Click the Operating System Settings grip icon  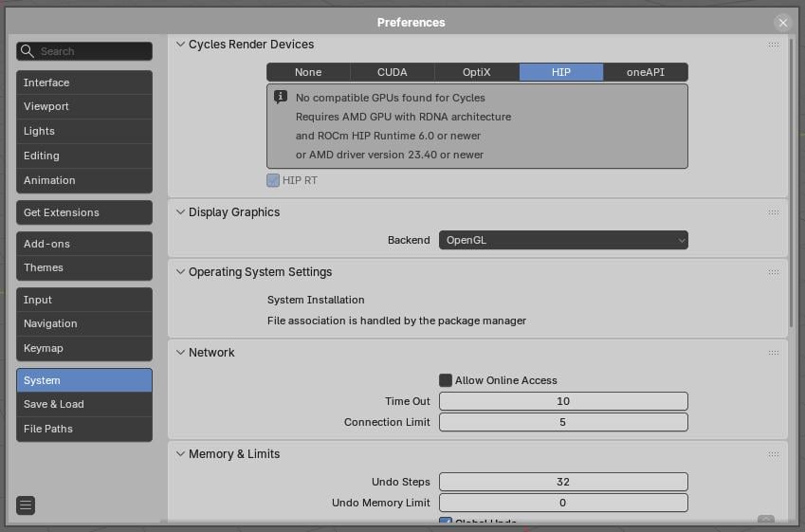pyautogui.click(x=774, y=272)
